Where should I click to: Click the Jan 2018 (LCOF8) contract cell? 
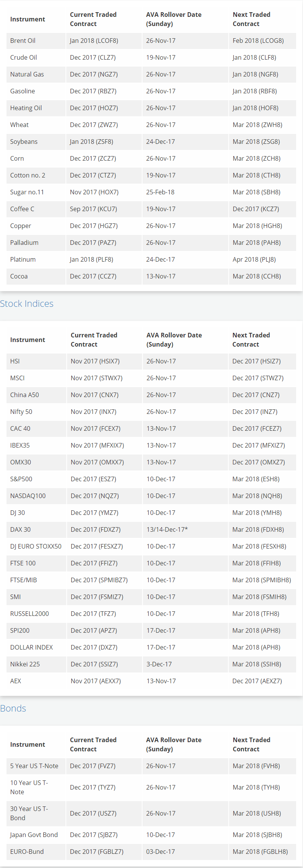click(x=94, y=41)
